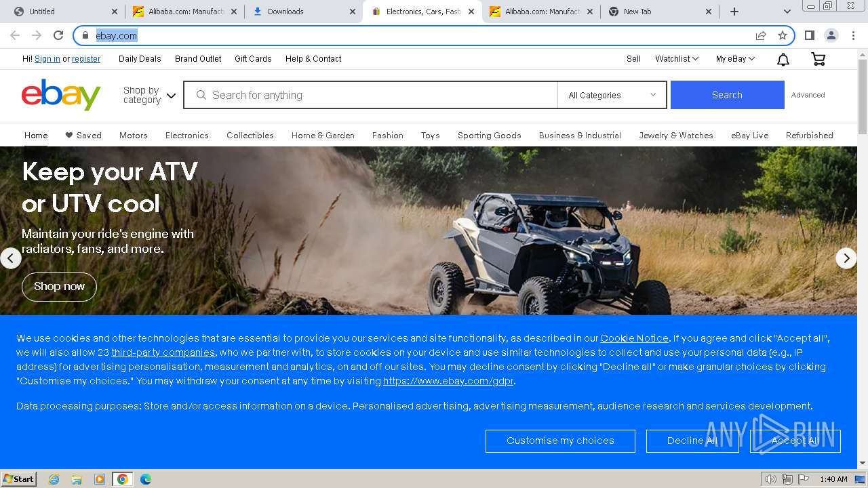Click the volume speaker tray icon
868x488 pixels.
click(x=771, y=479)
